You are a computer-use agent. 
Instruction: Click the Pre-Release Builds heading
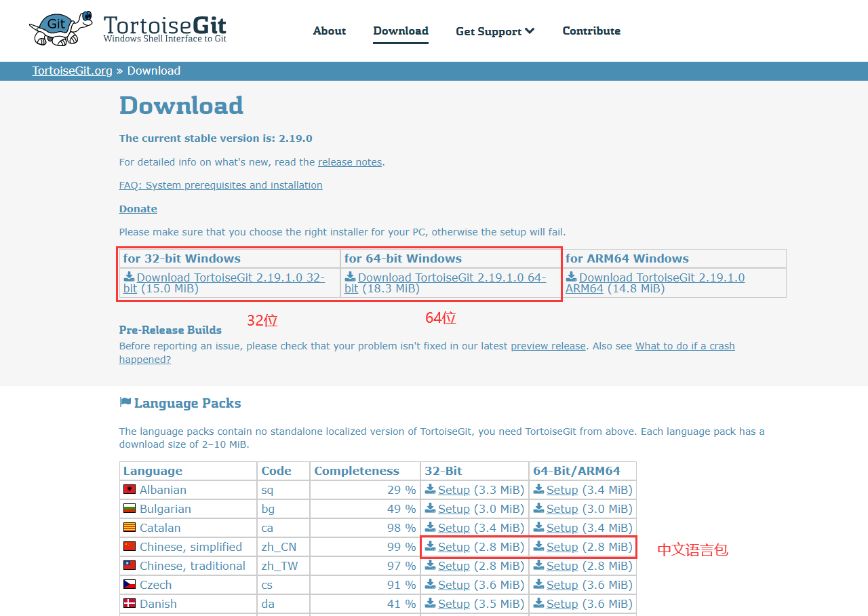(170, 330)
